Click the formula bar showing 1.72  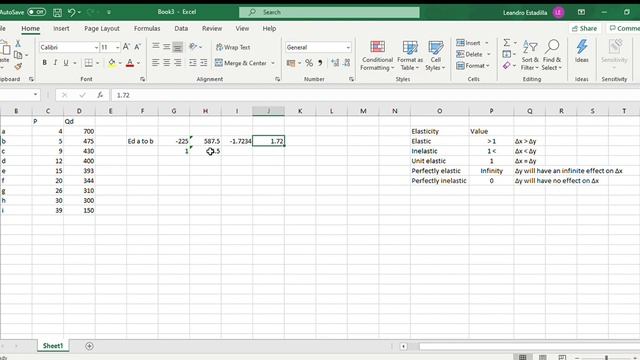(x=375, y=95)
